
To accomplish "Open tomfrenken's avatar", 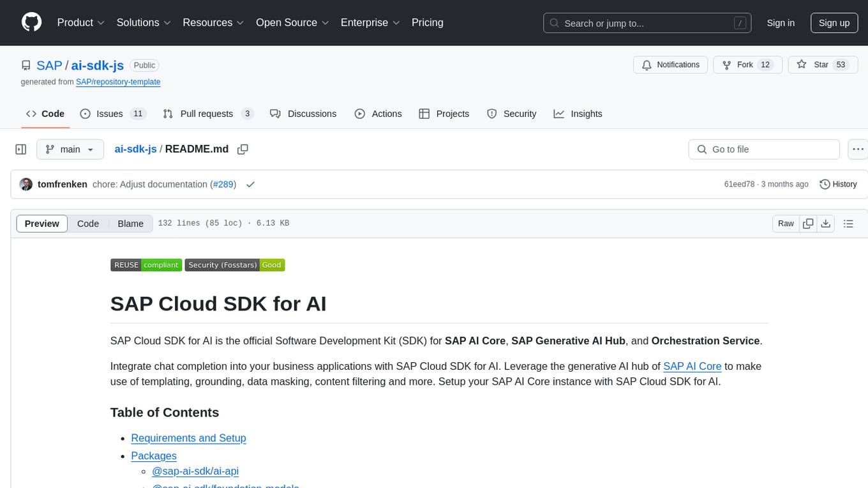I will point(26,184).
